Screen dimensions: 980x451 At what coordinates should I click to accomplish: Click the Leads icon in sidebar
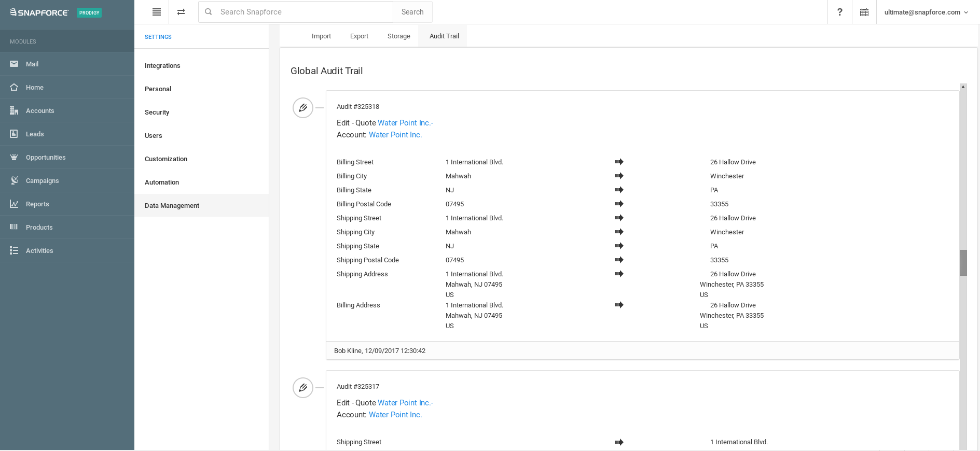(x=14, y=134)
